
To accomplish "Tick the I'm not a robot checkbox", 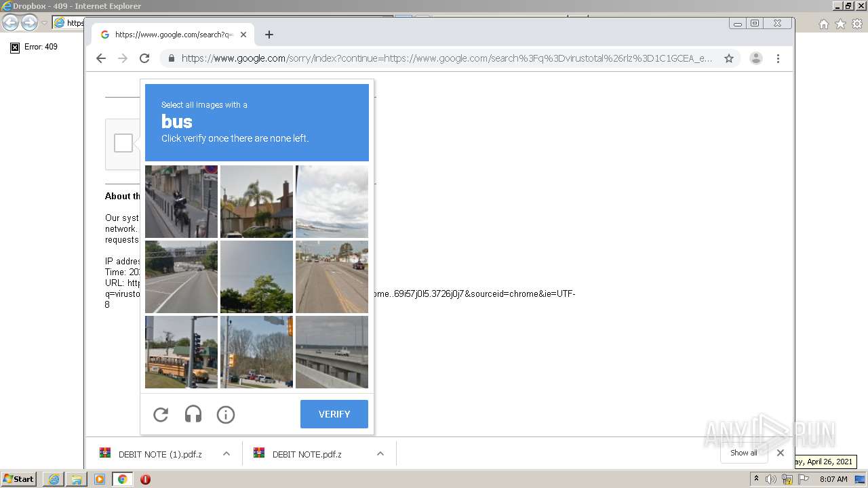I will [x=123, y=143].
